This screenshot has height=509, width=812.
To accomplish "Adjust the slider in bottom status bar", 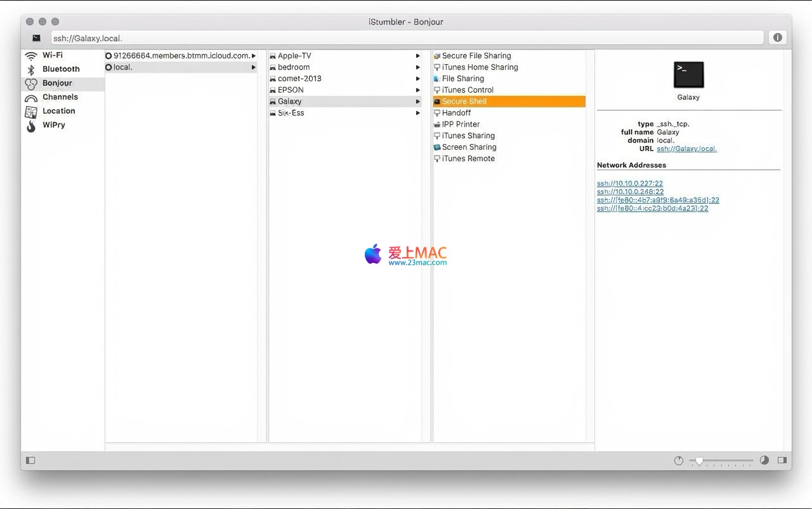I will pos(699,461).
